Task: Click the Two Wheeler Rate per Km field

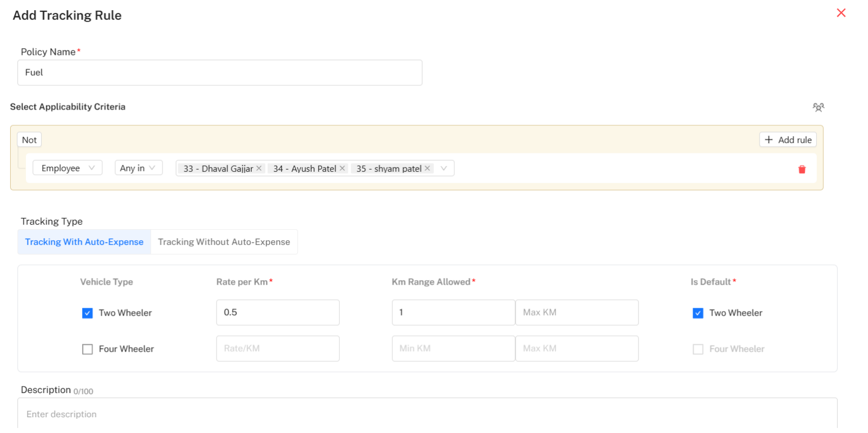Action: tap(278, 312)
